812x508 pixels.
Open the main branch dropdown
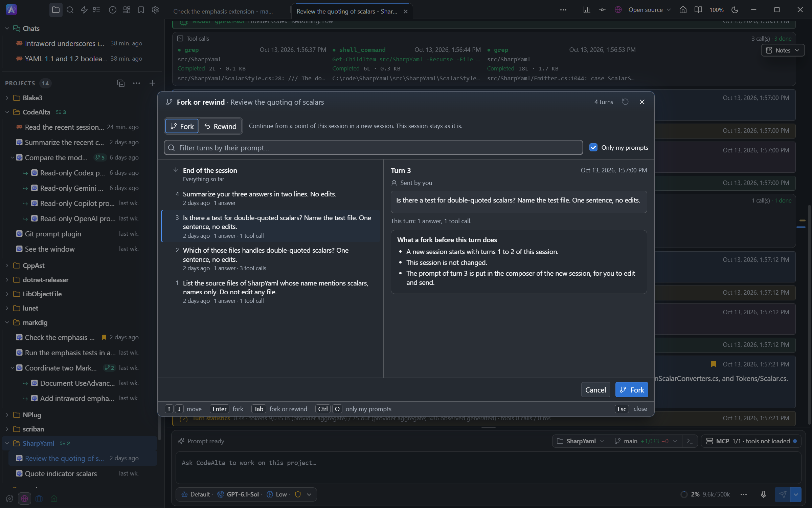click(646, 441)
